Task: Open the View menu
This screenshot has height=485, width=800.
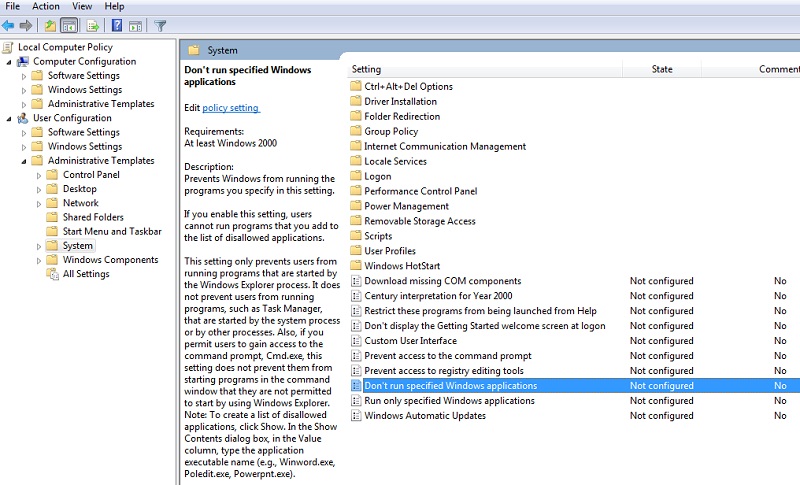Action: tap(82, 6)
